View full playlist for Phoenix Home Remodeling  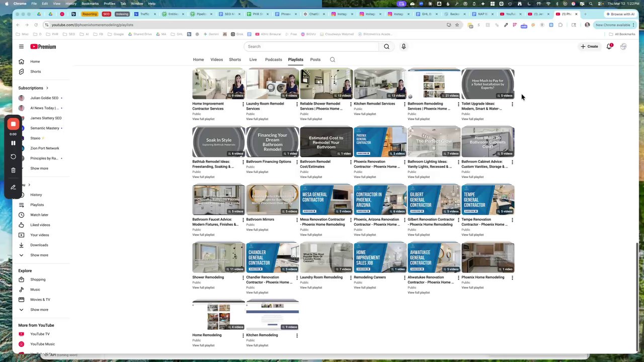click(x=472, y=288)
